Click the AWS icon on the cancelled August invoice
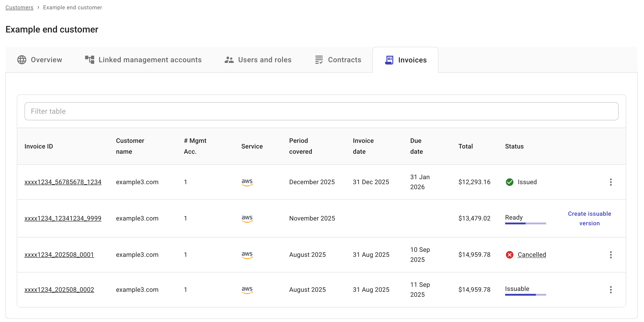Viewport: 644px width, 322px height. tap(247, 255)
